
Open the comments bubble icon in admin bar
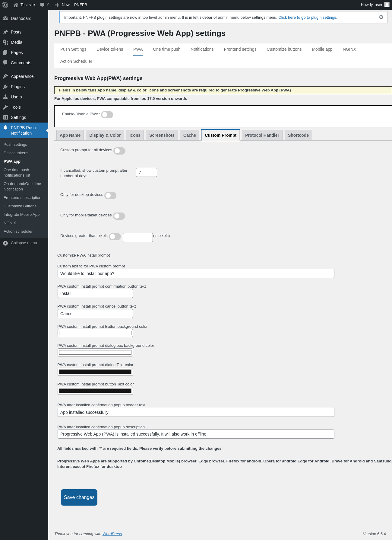tap(42, 5)
